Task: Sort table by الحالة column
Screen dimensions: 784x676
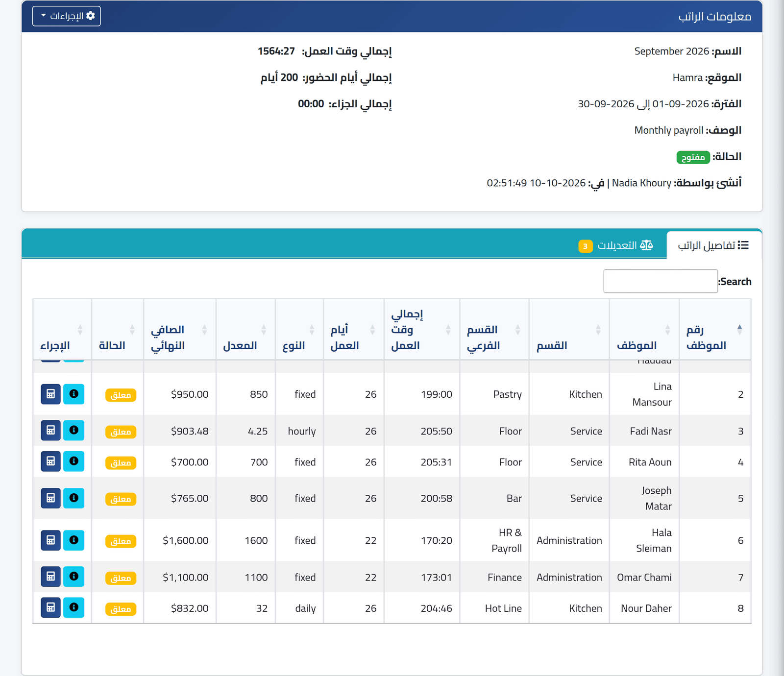Action: [118, 330]
